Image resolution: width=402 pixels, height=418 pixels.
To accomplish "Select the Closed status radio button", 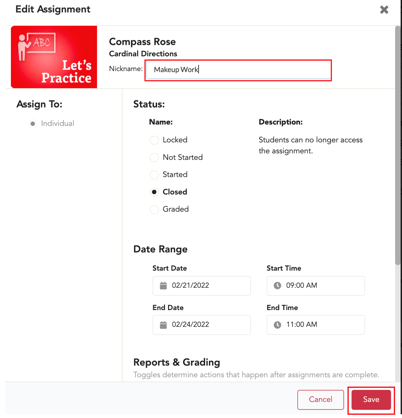I will click(x=154, y=192).
